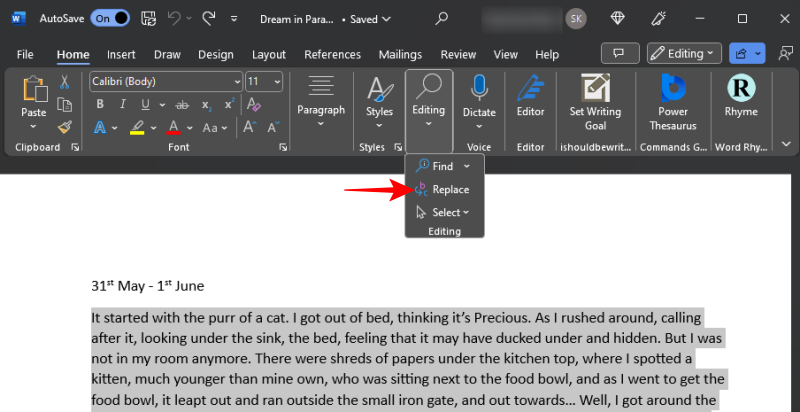This screenshot has height=412, width=800.
Task: Expand the Select submenu arrow
Action: [x=466, y=212]
